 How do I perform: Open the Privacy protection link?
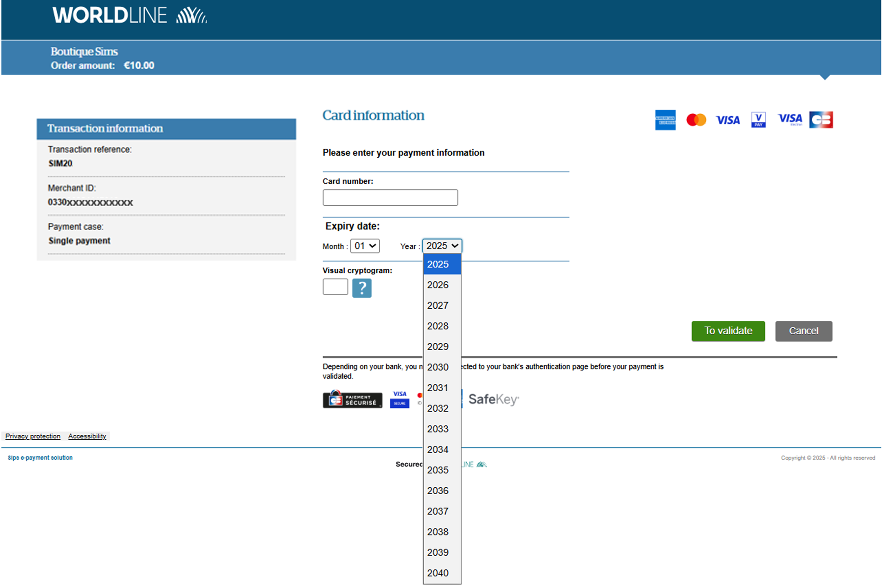coord(33,436)
